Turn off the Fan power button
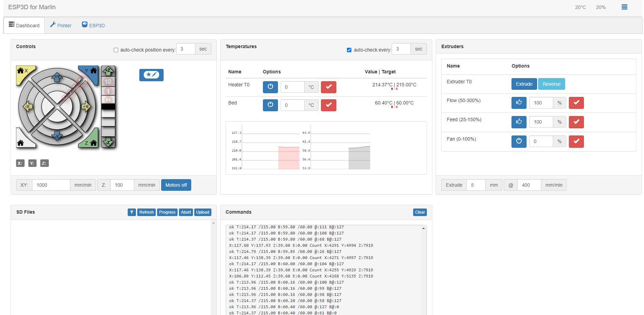Screen dimensions: 644x315 [519, 141]
